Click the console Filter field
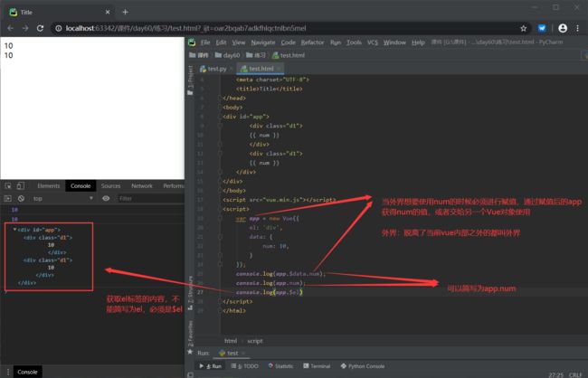The width and height of the screenshot is (588, 378). click(x=150, y=198)
